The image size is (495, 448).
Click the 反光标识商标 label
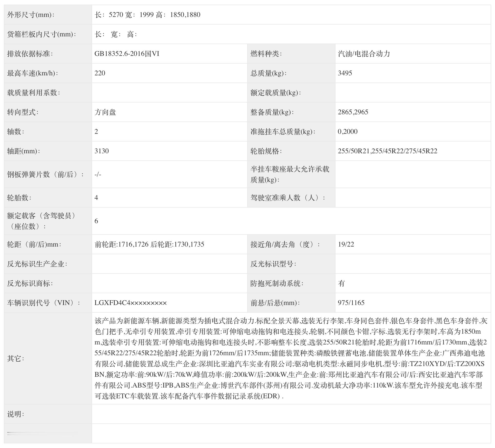pyautogui.click(x=30, y=283)
